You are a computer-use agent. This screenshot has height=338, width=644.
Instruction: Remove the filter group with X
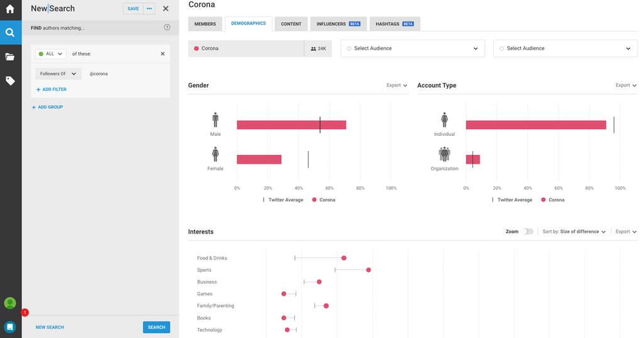163,54
